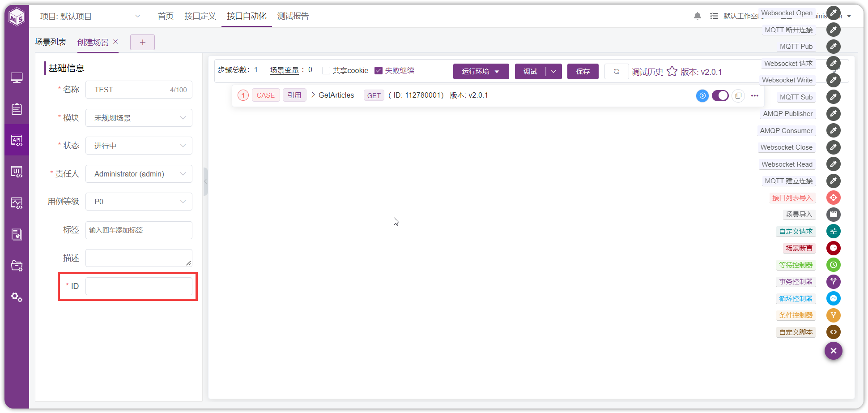This screenshot has height=413, width=868.
Task: Add a 自定义脚本 step icon
Action: 833,332
